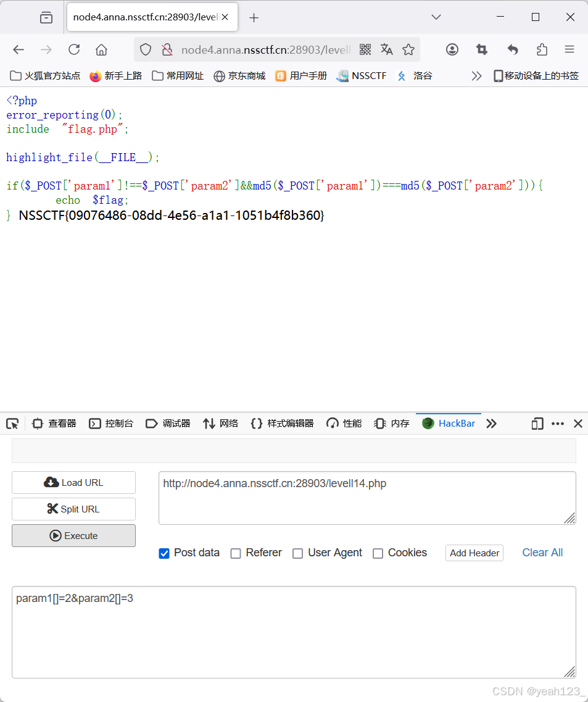
Task: Open responsive design mode in devtools
Action: click(537, 424)
